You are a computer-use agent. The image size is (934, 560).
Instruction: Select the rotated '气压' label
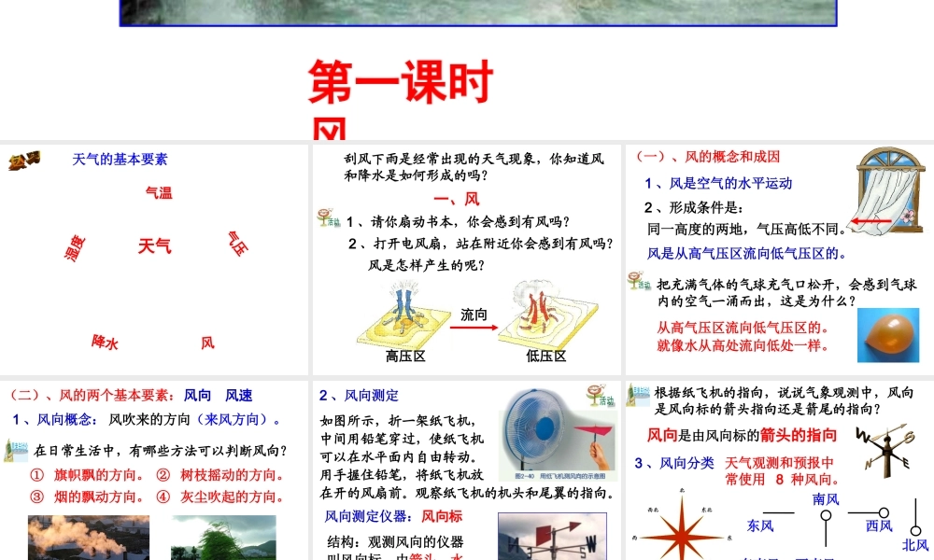coord(237,244)
